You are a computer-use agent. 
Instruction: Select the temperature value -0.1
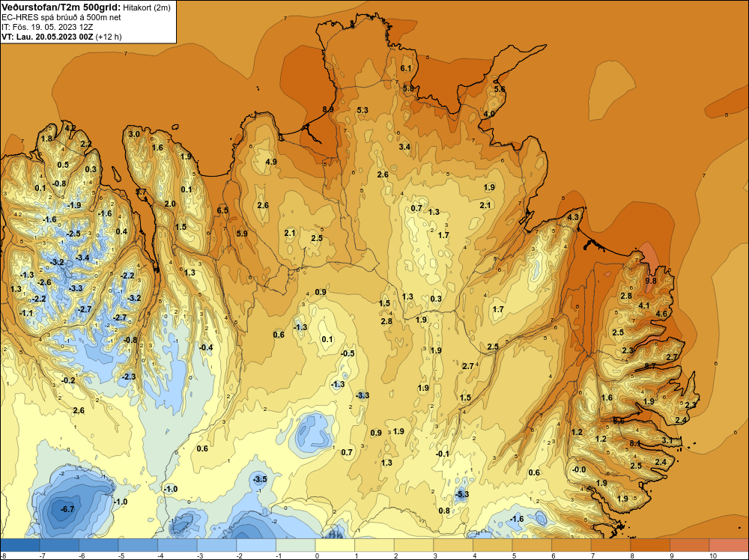point(443,454)
